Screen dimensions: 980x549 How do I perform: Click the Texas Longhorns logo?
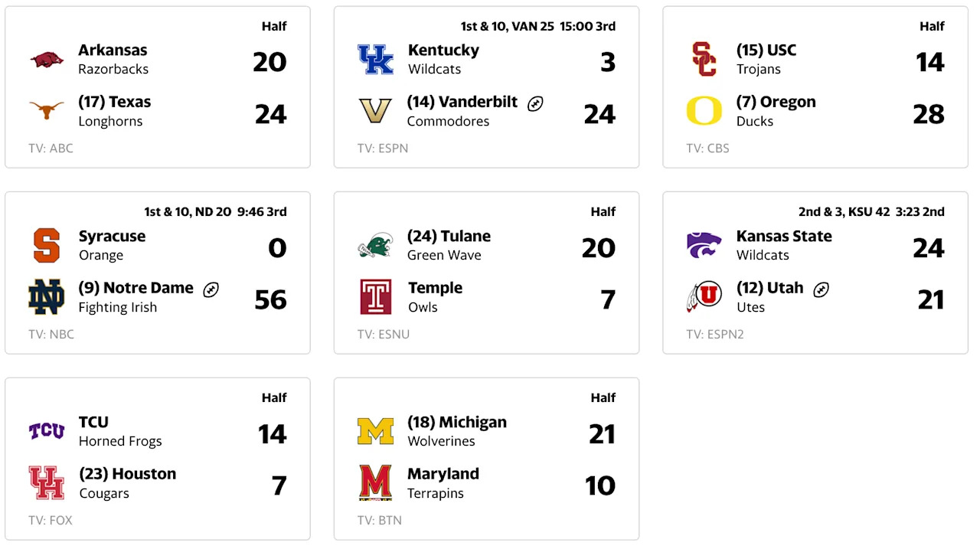(x=47, y=111)
